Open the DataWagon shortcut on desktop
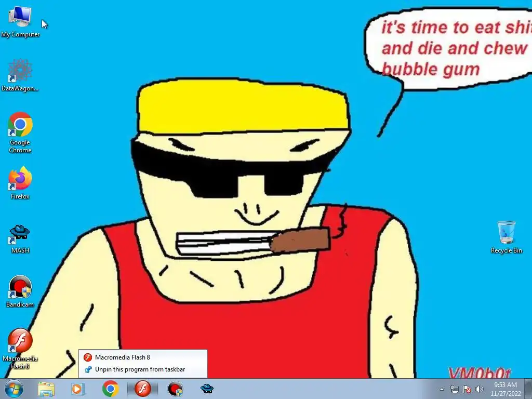Viewport: 532px width, 399px height. [x=20, y=75]
